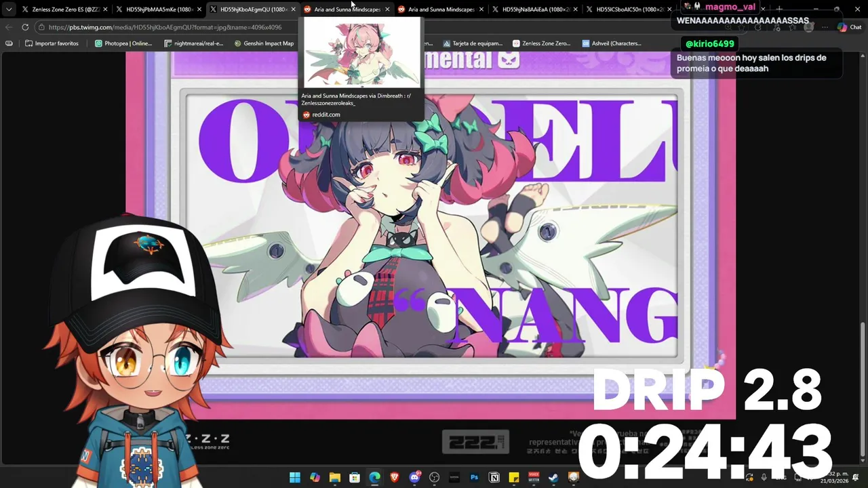Click the microphone icon in system tray
Viewport: 868px width, 488px height.
coord(764,477)
